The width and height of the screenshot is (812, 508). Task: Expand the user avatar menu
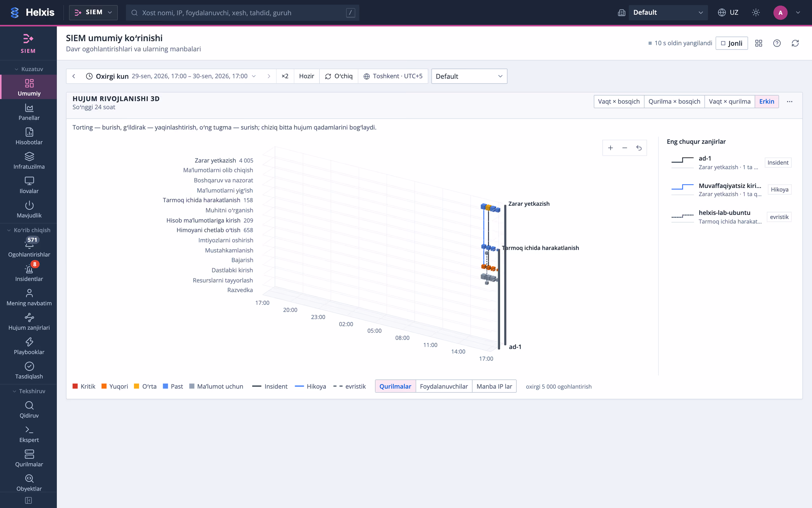pos(798,12)
